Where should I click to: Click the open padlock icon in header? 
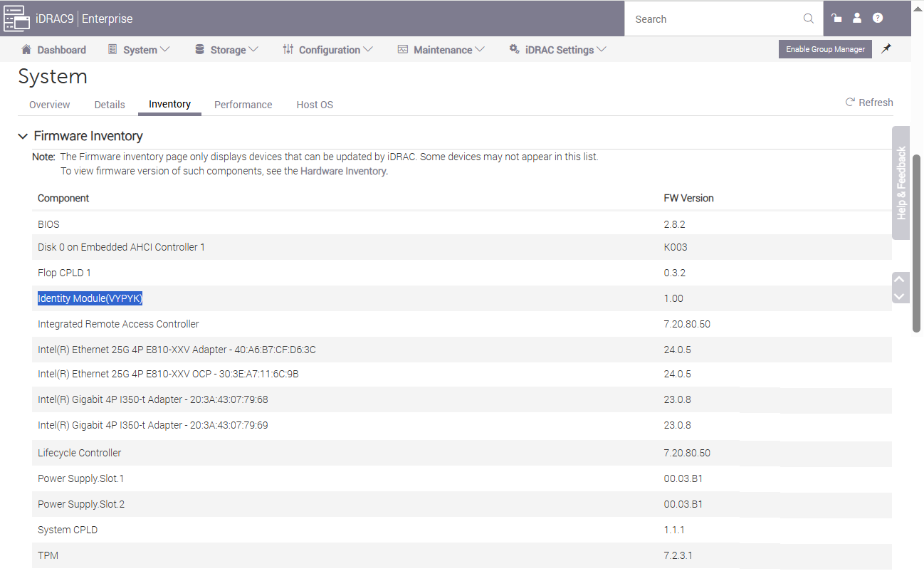837,19
